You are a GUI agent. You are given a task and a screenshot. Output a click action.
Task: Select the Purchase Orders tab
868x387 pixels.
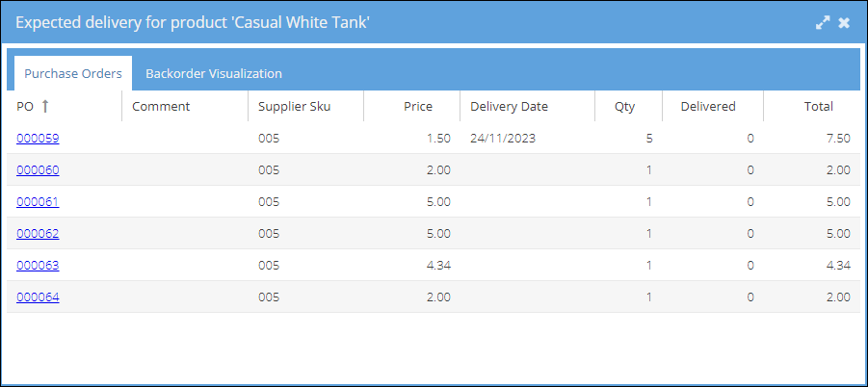[73, 73]
